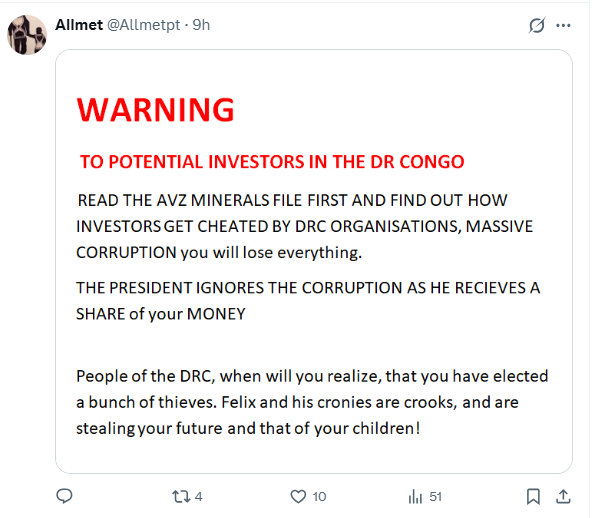Click the views count 51
This screenshot has width=606, height=518.
click(x=435, y=496)
